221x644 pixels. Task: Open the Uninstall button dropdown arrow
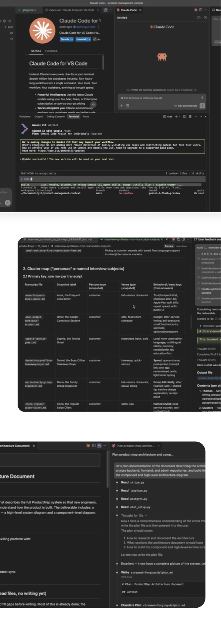click(89, 39)
